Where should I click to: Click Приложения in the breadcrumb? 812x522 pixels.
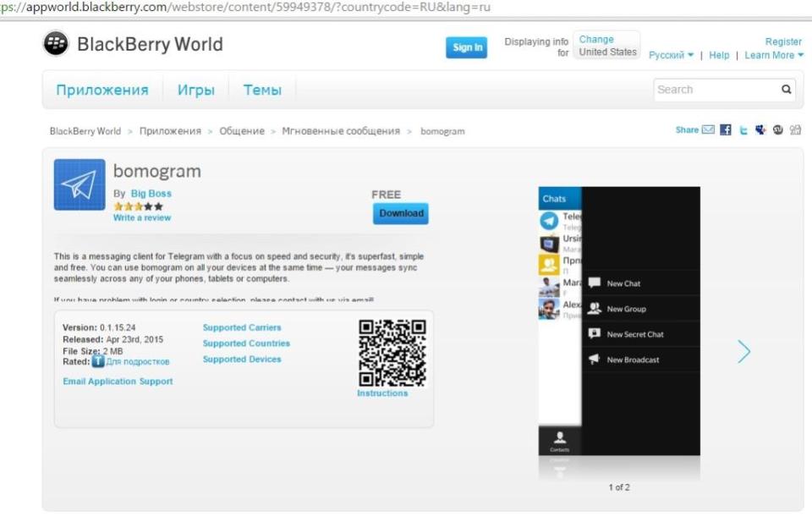(x=170, y=131)
